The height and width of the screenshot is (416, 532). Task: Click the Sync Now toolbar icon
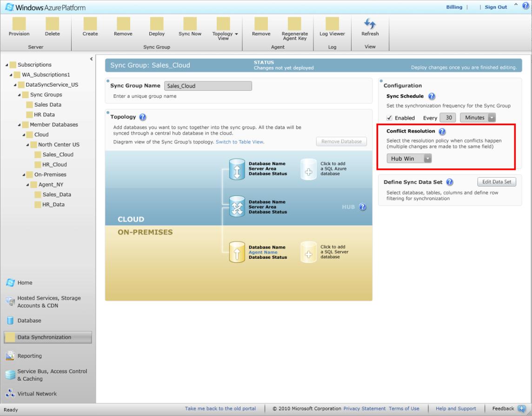[x=190, y=24]
